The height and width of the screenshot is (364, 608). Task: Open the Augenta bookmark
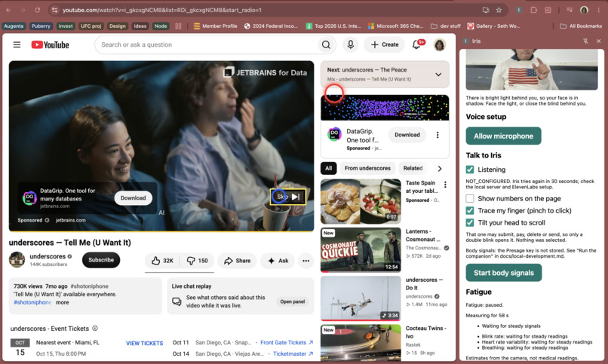pos(14,26)
